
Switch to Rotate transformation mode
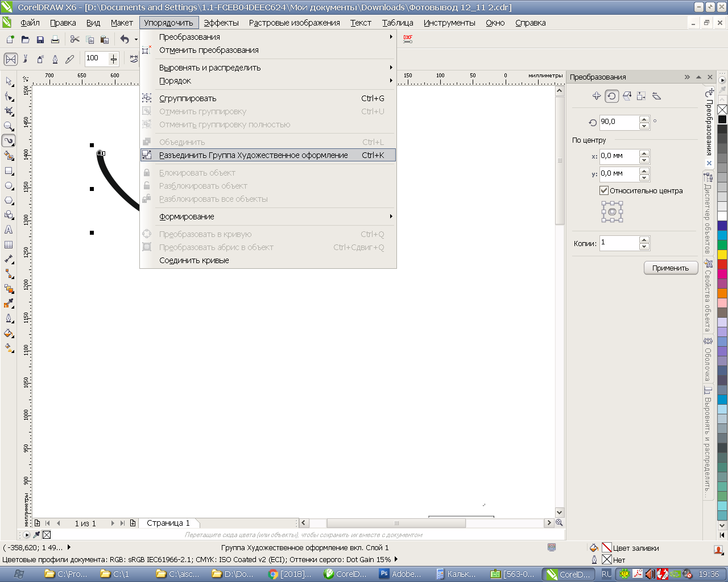612,96
